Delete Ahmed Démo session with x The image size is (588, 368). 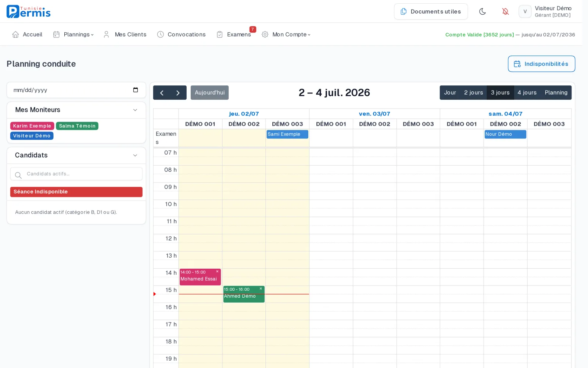pyautogui.click(x=261, y=289)
